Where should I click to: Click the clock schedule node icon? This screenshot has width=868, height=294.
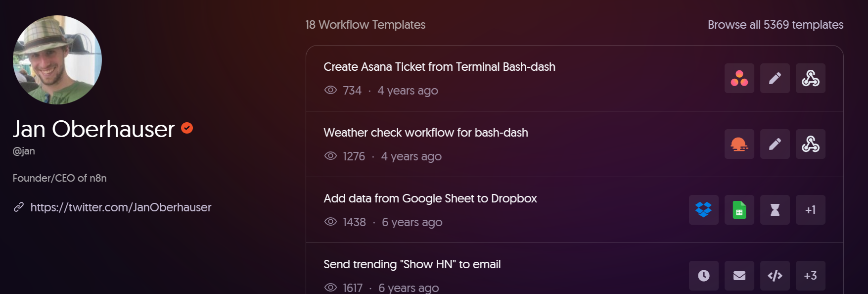pos(703,276)
